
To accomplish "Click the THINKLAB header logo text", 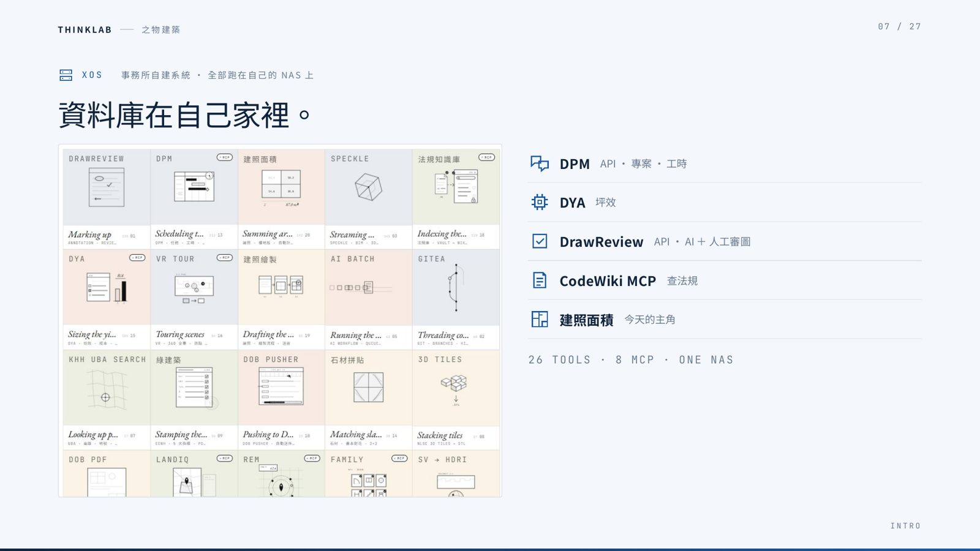I will (x=85, y=30).
